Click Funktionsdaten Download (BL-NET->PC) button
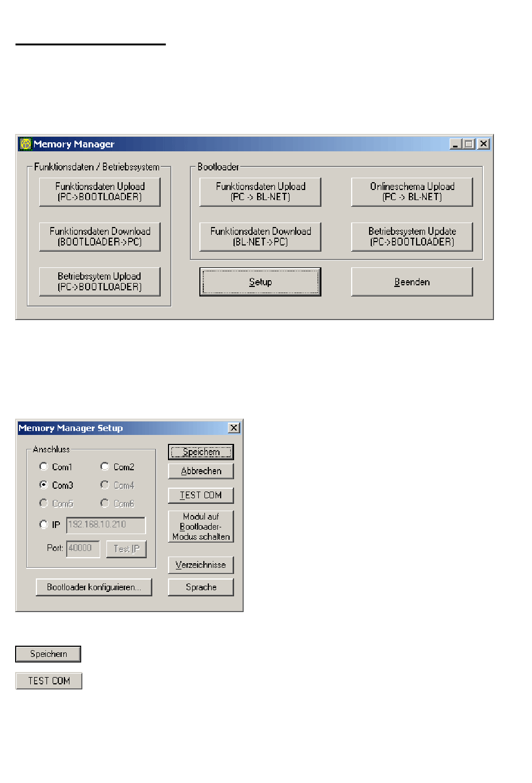This screenshot has width=532, height=783. (x=260, y=237)
